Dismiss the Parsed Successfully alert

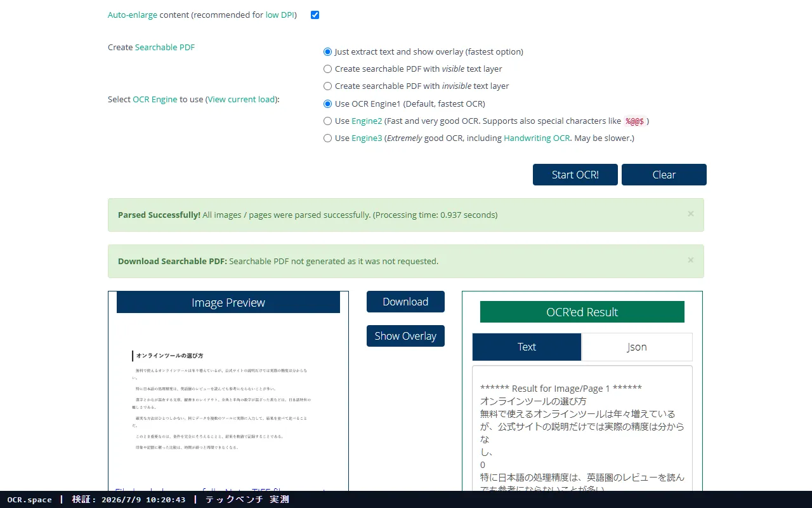[x=691, y=214]
